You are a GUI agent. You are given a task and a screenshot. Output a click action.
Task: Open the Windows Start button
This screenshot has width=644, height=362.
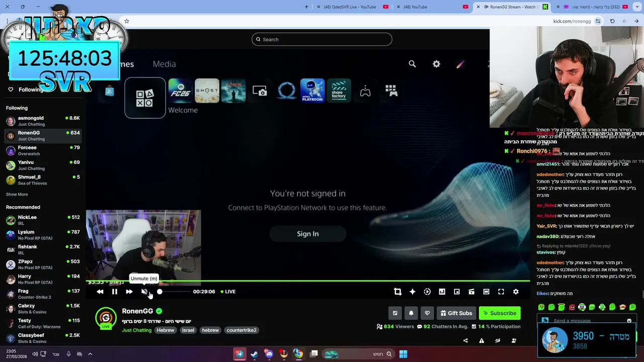[403, 354]
